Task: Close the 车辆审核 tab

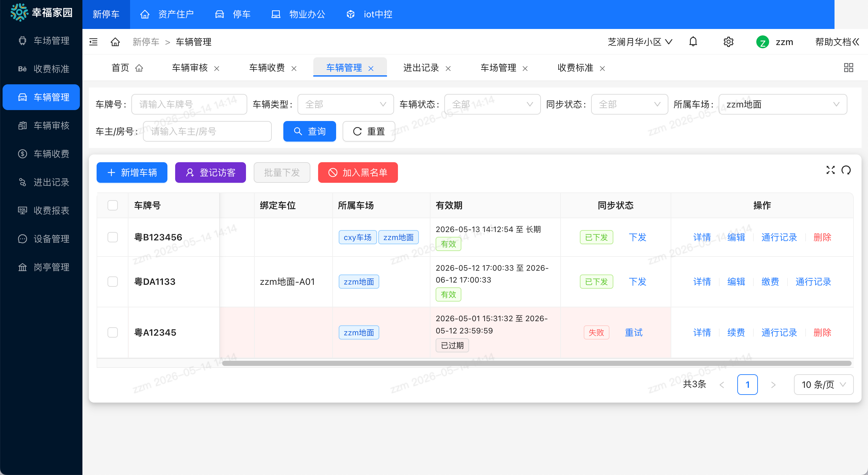Action: (x=217, y=69)
